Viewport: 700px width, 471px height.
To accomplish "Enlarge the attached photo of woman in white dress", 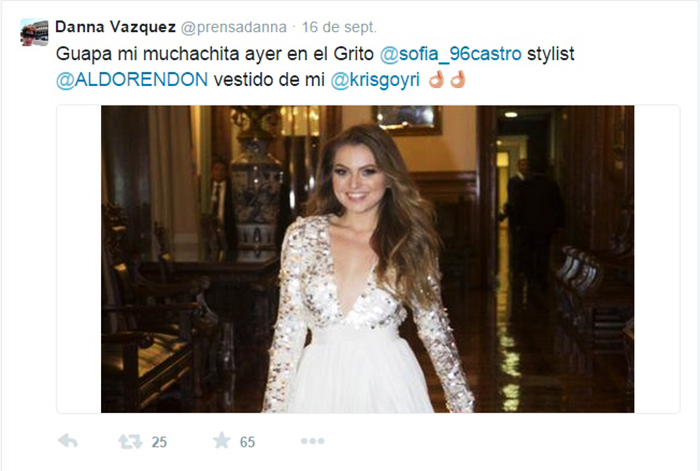I will point(367,259).
